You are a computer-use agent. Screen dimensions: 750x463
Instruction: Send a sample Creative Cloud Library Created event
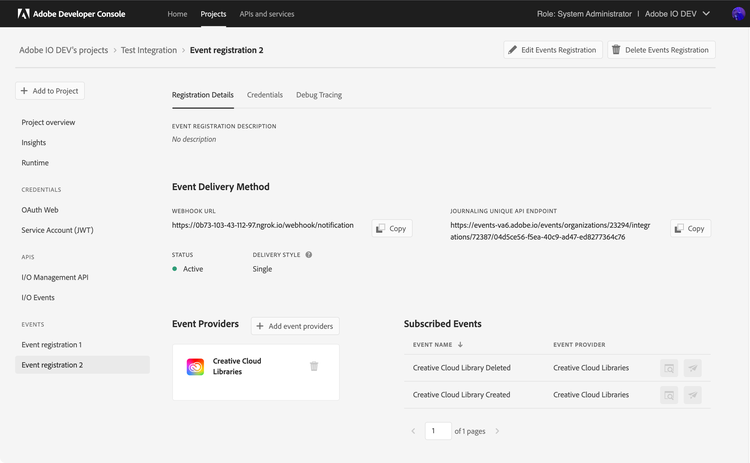[x=692, y=395]
